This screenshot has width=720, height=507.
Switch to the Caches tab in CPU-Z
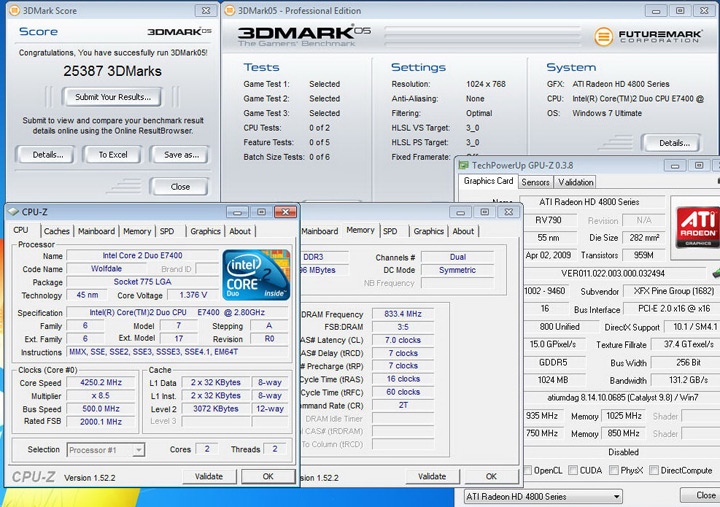[x=56, y=231]
